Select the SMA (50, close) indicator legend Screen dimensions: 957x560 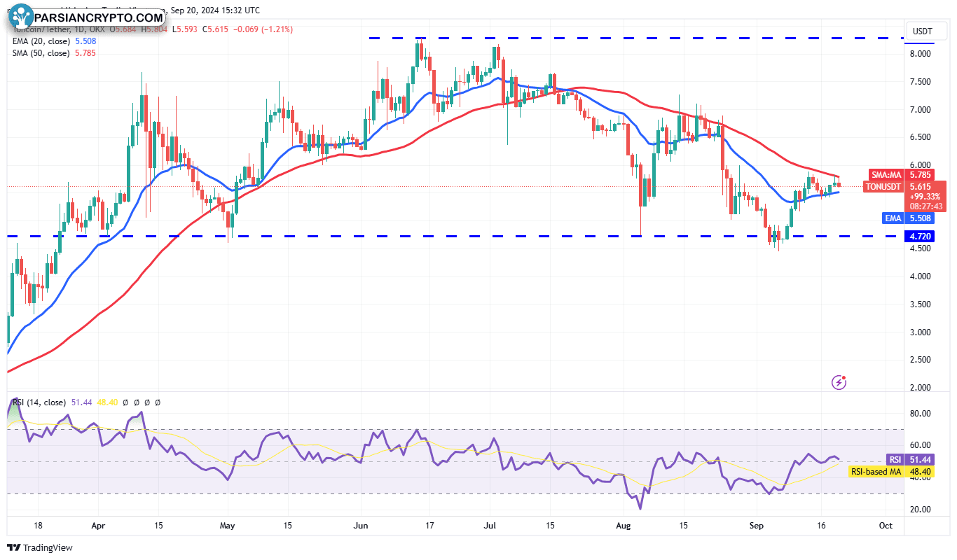click(40, 52)
